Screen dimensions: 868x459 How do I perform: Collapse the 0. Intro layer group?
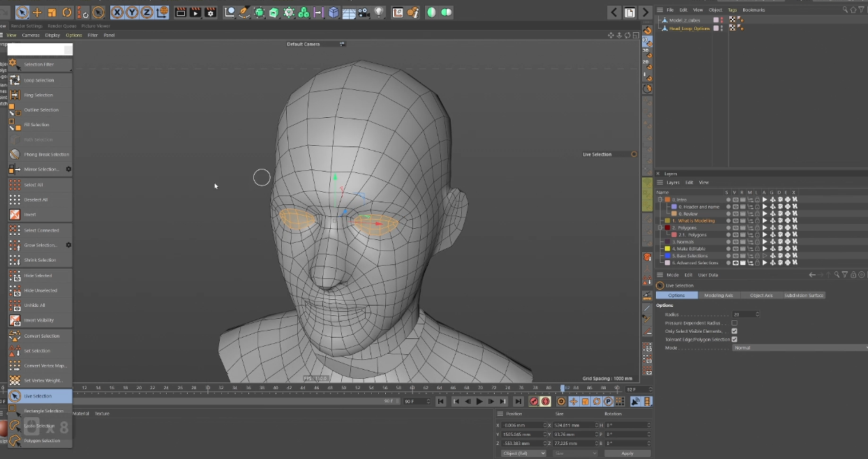tap(660, 200)
